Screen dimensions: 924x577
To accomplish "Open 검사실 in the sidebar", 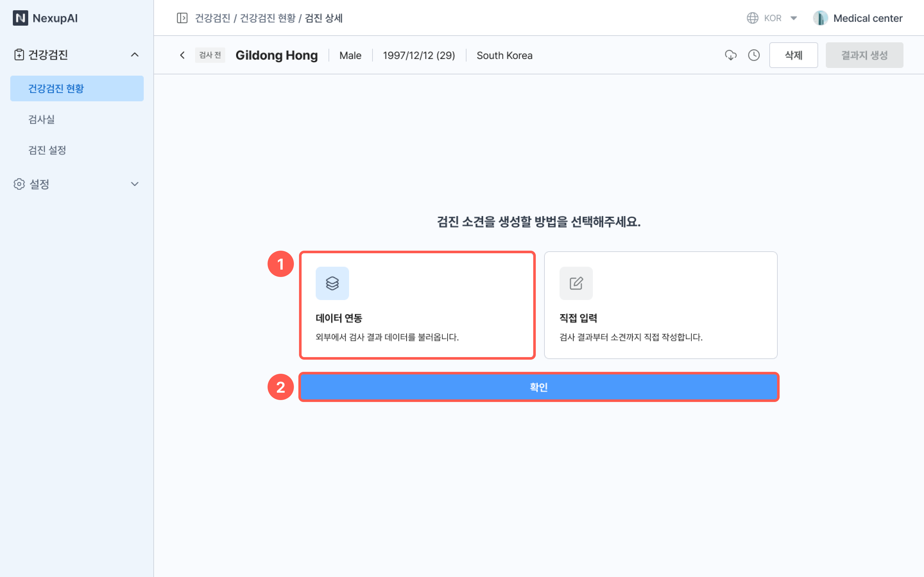I will tap(42, 119).
